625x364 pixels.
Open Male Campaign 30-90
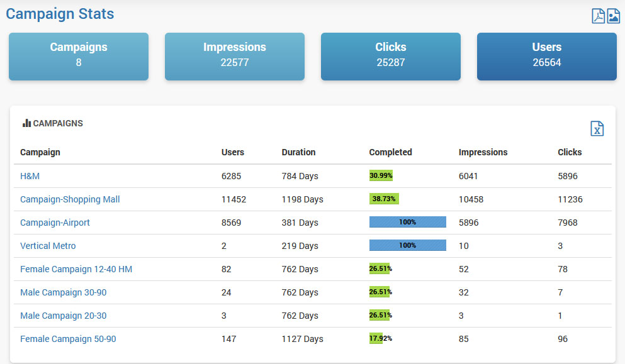pyautogui.click(x=67, y=292)
